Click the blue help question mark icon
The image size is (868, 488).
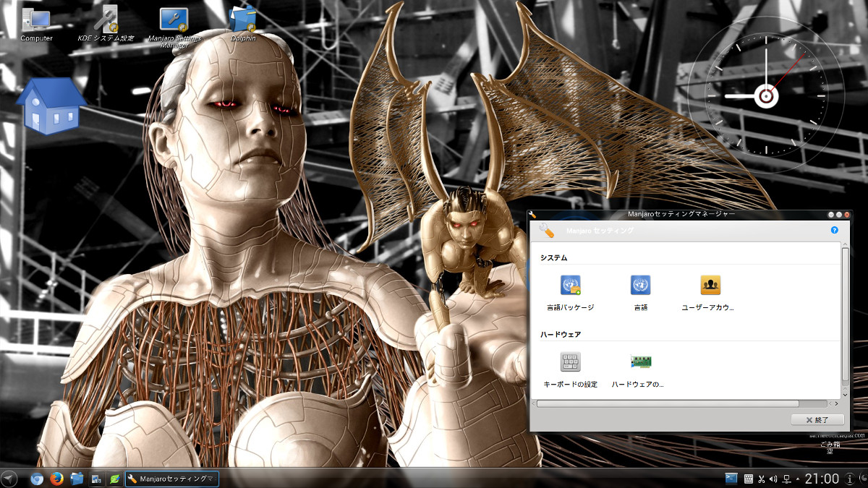point(834,230)
